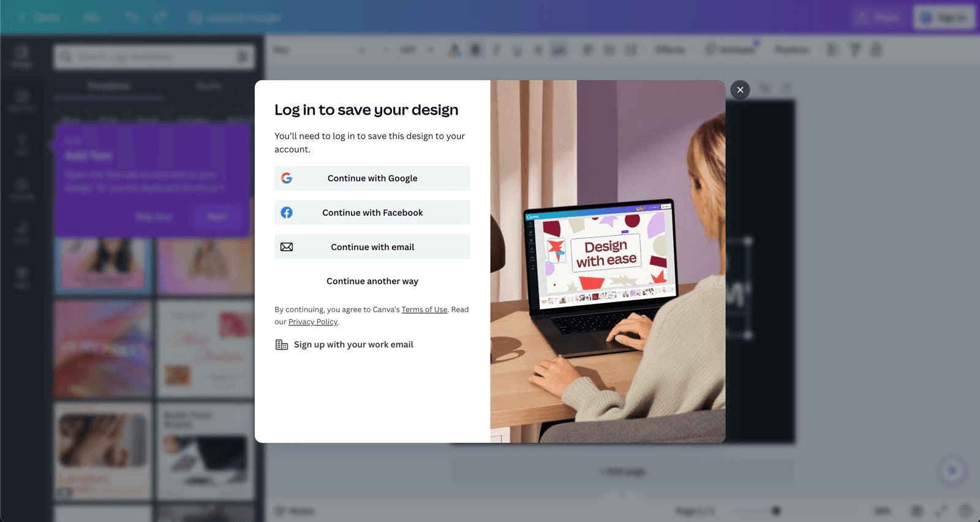The height and width of the screenshot is (522, 980).
Task: Open the Privacy Policy link
Action: pos(313,322)
